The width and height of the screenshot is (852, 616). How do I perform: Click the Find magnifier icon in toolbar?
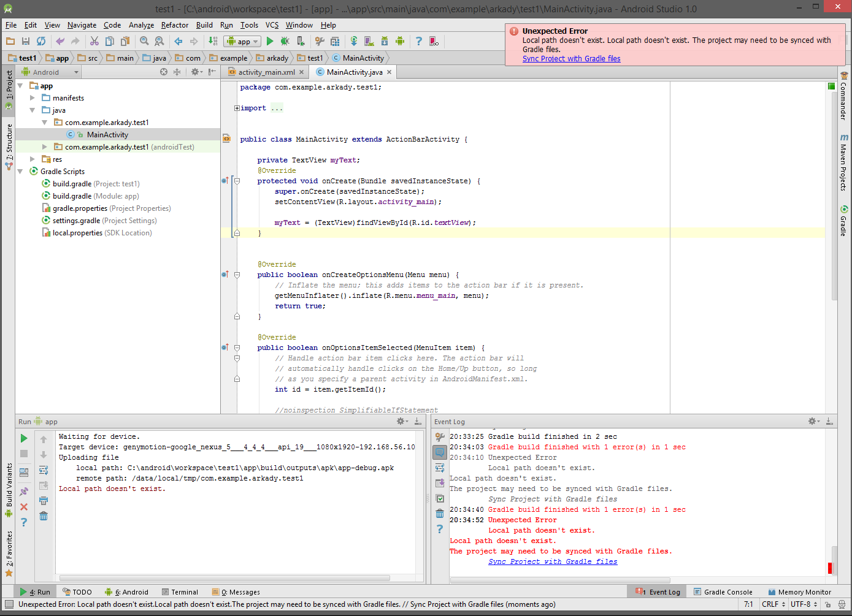coord(144,41)
